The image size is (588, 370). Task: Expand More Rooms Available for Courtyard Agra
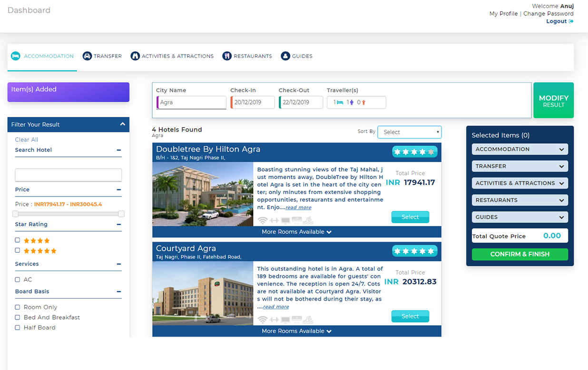(297, 331)
